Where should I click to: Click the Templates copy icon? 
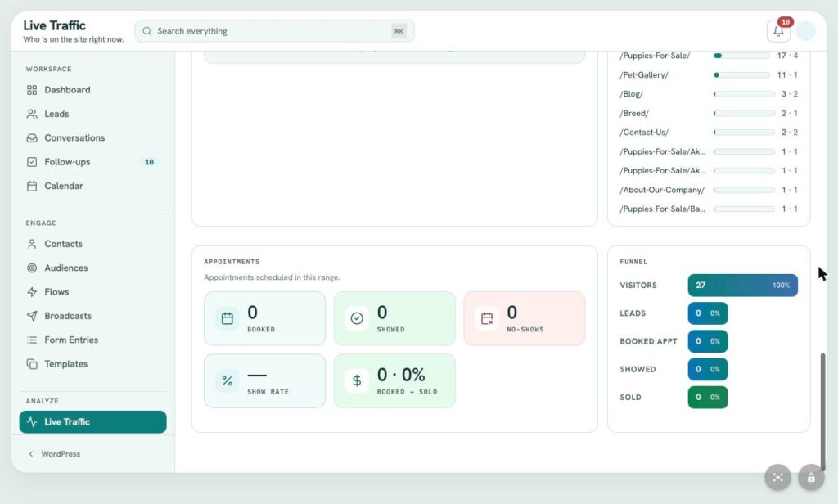32,364
